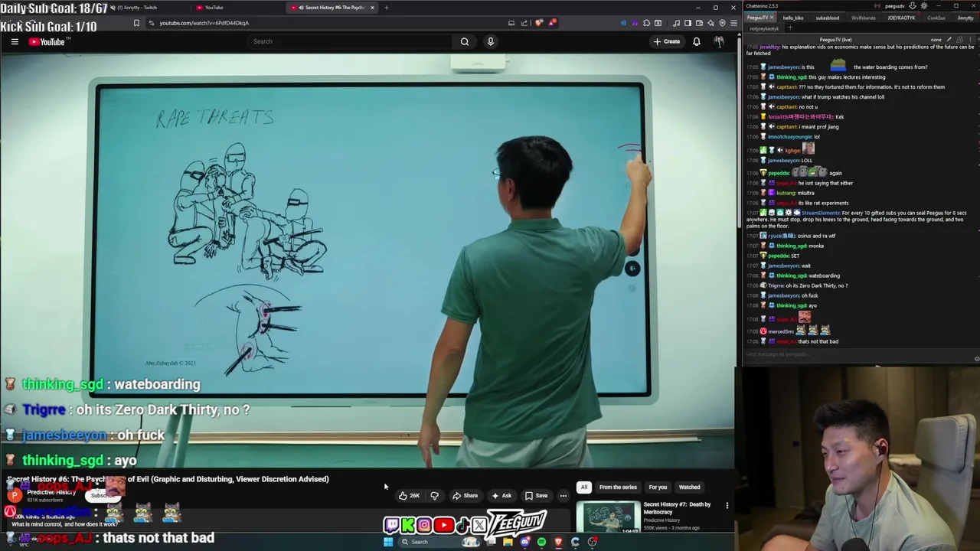This screenshot has height=551, width=980.
Task: Open Secret History #7: Death by Meritocracy title
Action: [677, 508]
